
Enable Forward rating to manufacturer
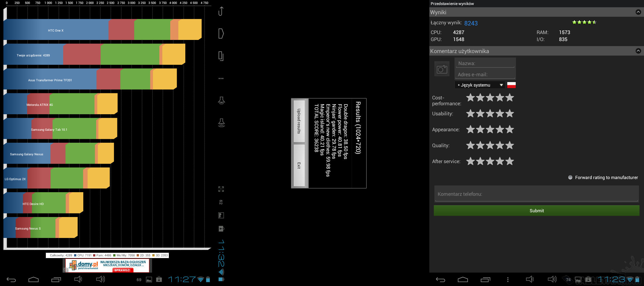570,178
